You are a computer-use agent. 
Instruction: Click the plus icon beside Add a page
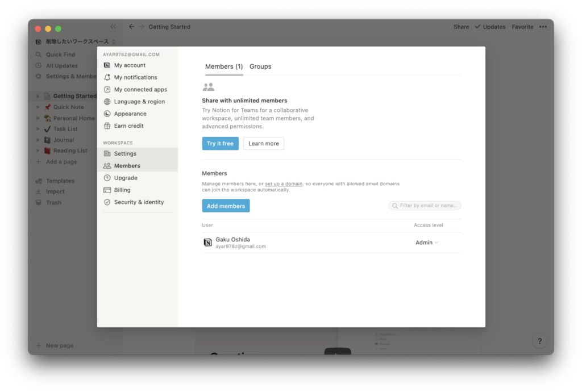(x=38, y=162)
